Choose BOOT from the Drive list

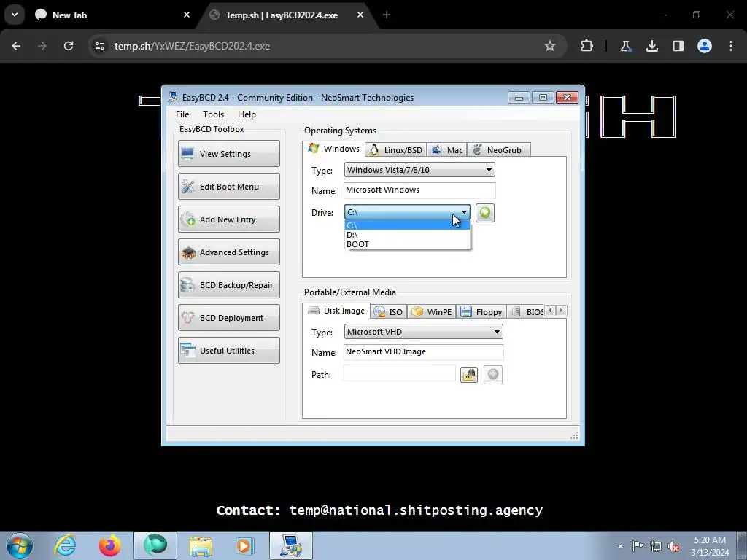point(407,244)
